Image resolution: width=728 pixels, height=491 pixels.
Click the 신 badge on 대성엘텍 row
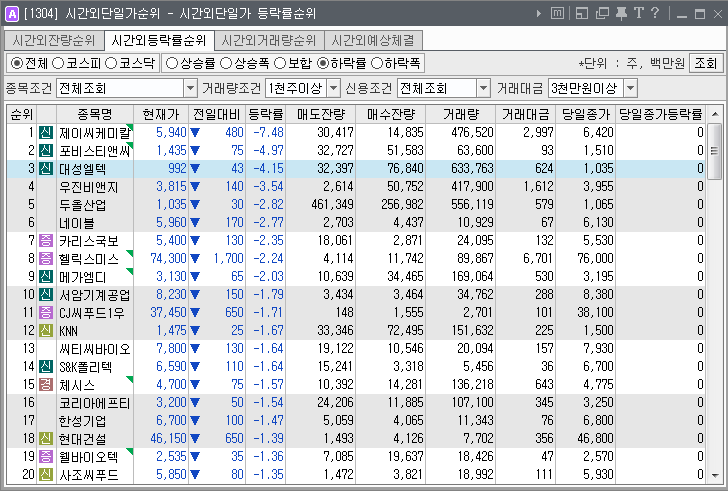[46, 168]
